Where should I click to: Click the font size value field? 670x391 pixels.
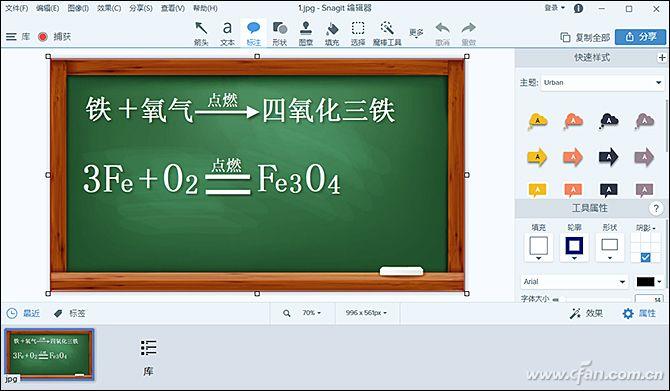coord(649,299)
